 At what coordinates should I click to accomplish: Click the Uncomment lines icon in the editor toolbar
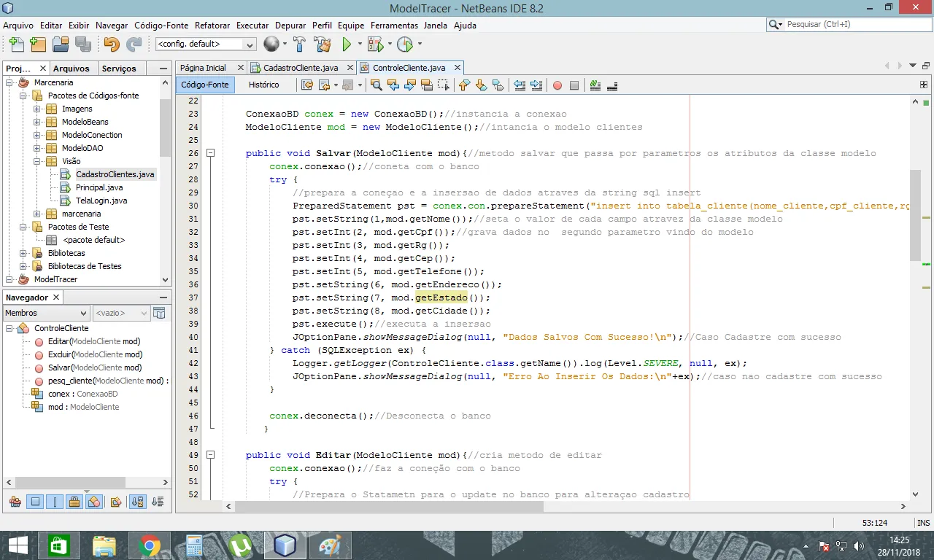click(612, 85)
